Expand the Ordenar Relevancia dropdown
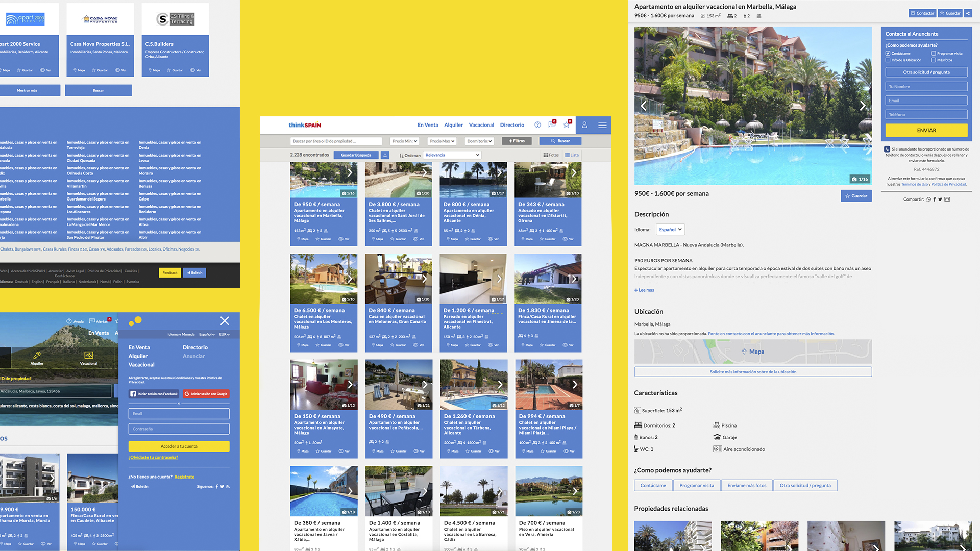 tap(452, 155)
